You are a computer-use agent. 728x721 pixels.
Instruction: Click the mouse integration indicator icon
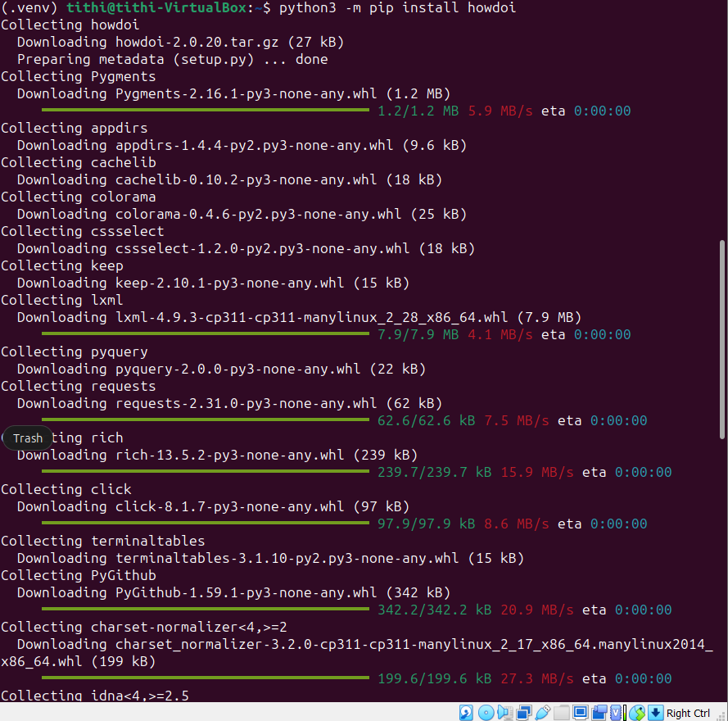pyautogui.click(x=638, y=712)
